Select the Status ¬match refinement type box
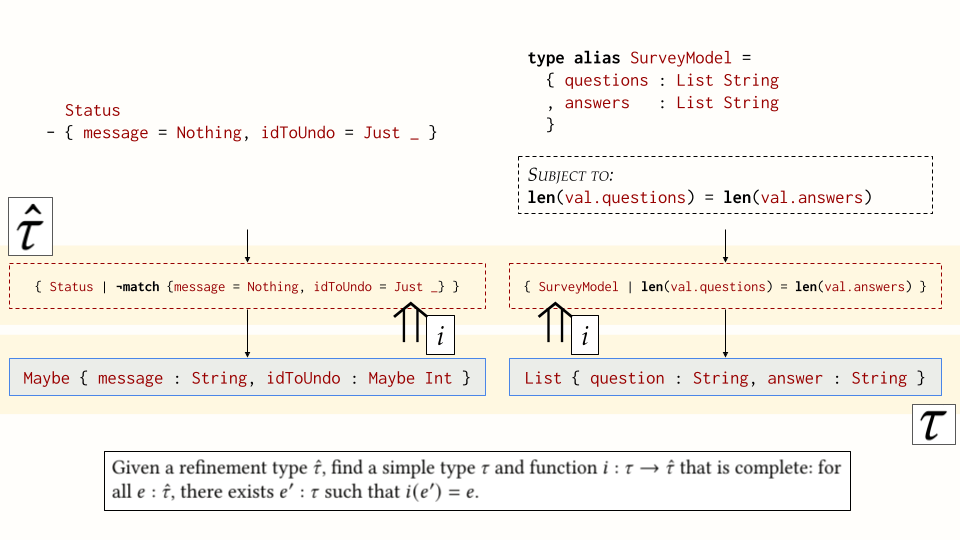Screen dimensions: 960x540 pos(247,286)
